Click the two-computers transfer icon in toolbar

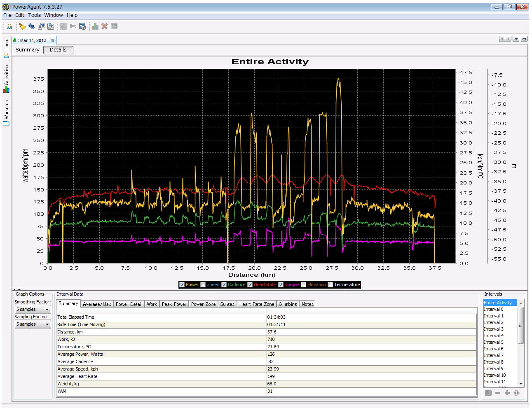41,26
